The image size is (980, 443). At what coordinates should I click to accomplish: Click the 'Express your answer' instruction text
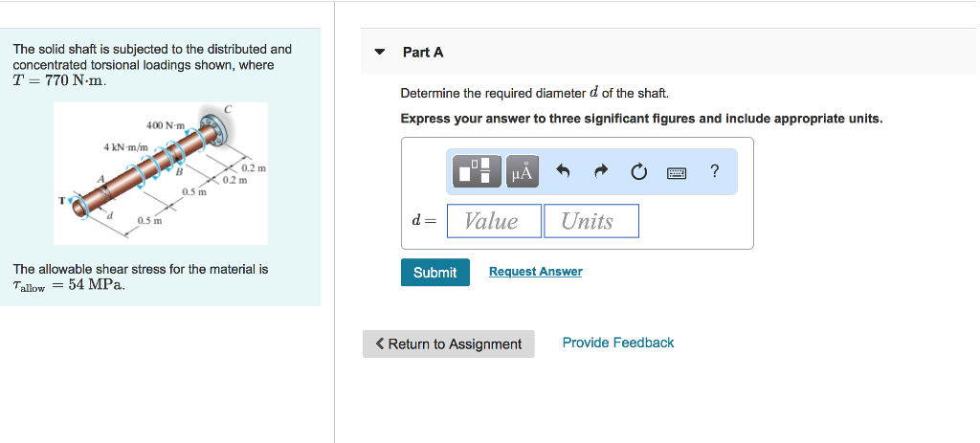641,119
